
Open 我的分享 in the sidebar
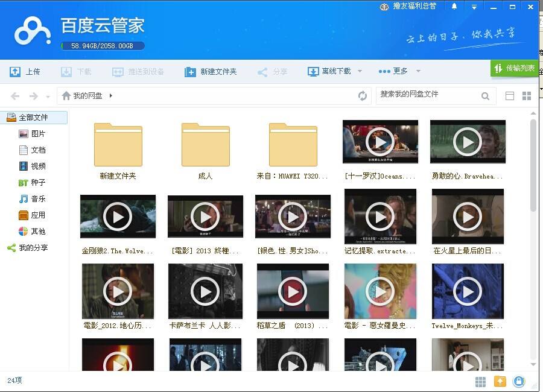(28, 248)
